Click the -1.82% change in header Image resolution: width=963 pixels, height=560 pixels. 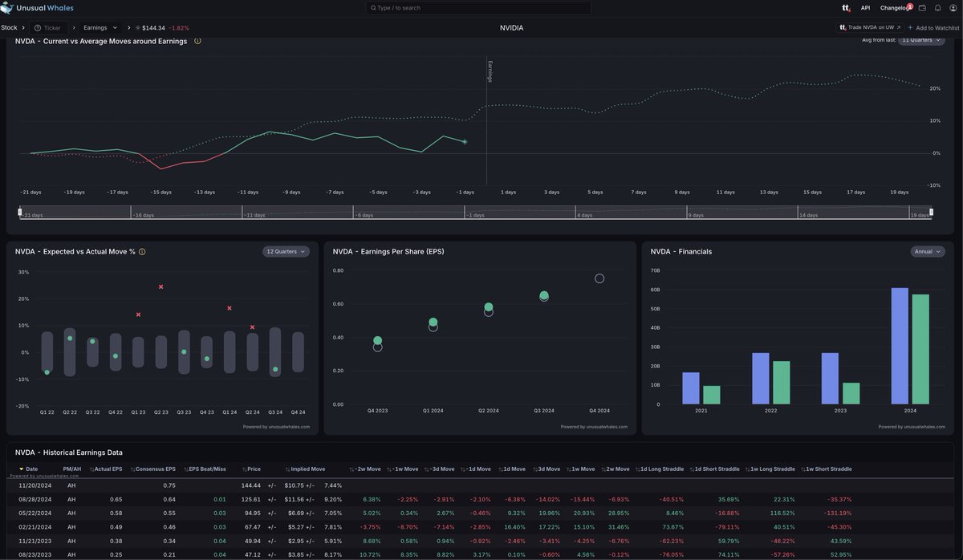(179, 28)
